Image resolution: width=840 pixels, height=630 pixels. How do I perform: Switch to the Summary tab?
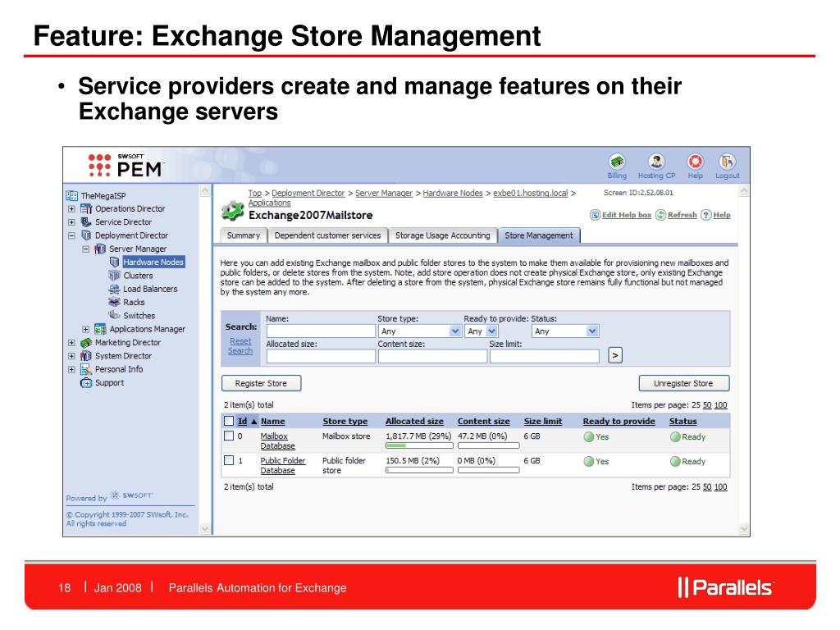[243, 235]
